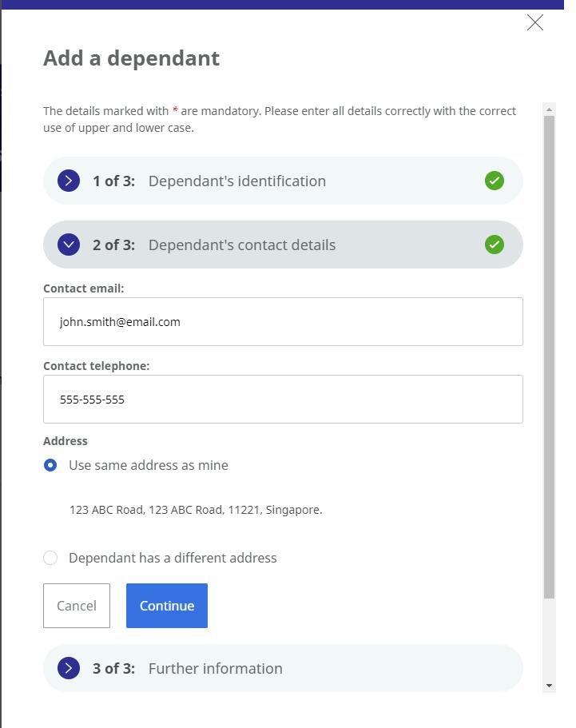576x728 pixels.
Task: Click the scrollbar down arrow
Action: 549,686
